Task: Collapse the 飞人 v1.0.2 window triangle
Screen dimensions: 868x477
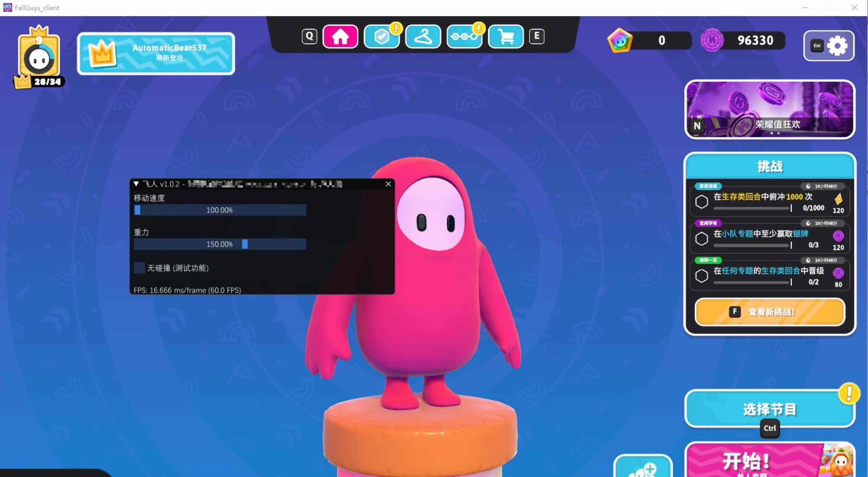Action: coord(136,184)
